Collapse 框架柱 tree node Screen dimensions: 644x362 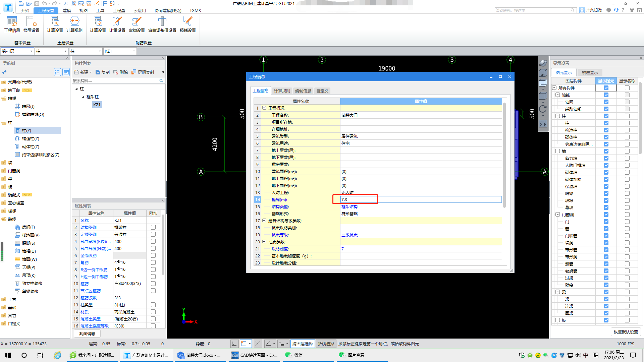coord(83,97)
